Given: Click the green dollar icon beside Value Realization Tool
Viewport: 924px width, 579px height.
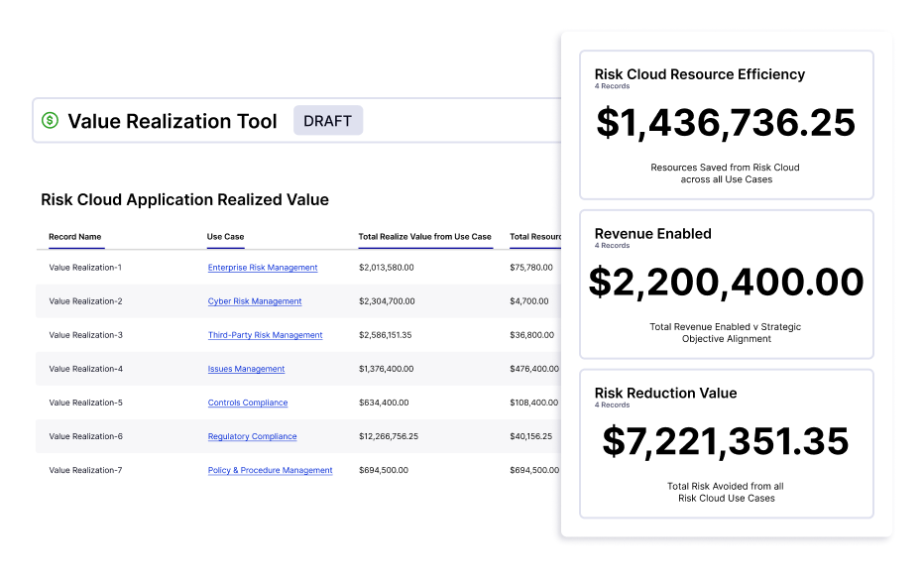Looking at the screenshot, I should [x=50, y=120].
